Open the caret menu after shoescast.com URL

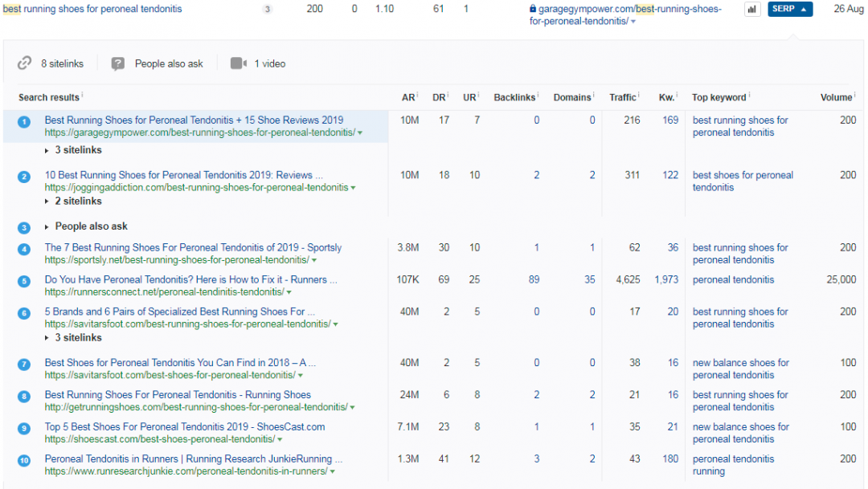(280, 440)
